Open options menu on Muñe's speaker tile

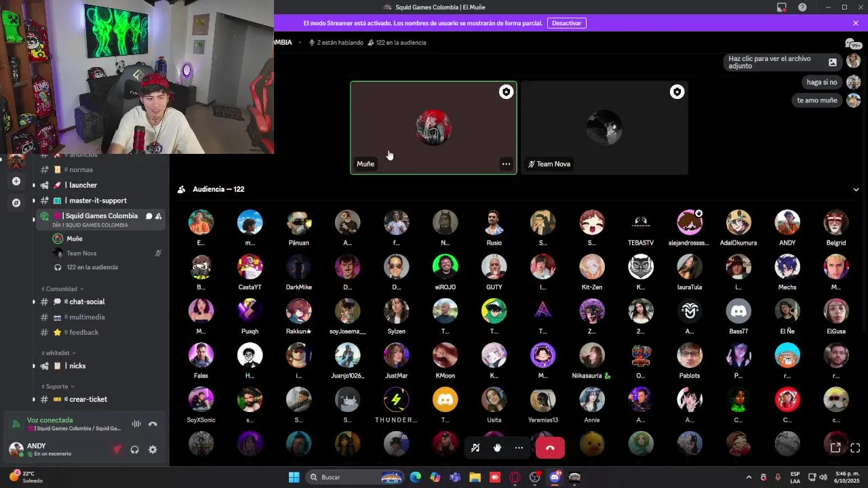[506, 164]
